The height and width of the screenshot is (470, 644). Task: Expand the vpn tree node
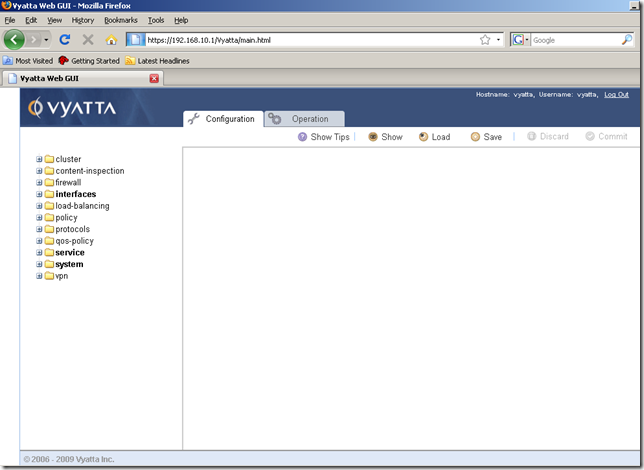[x=39, y=276]
